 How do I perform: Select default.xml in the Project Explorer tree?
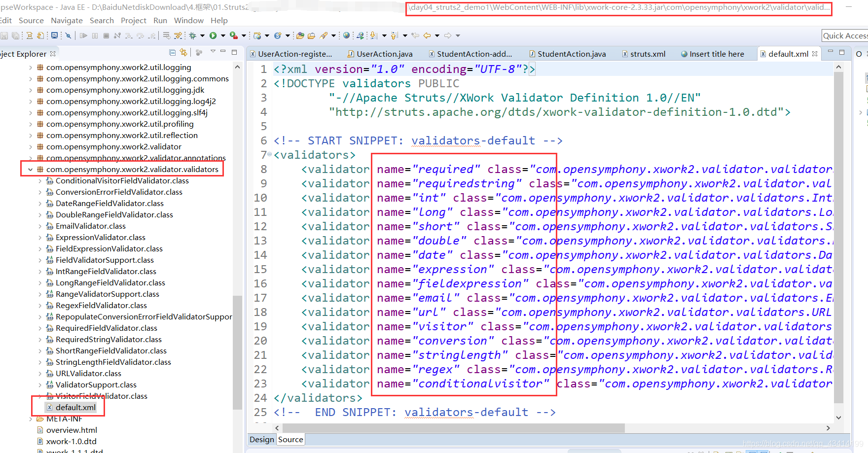pos(75,407)
